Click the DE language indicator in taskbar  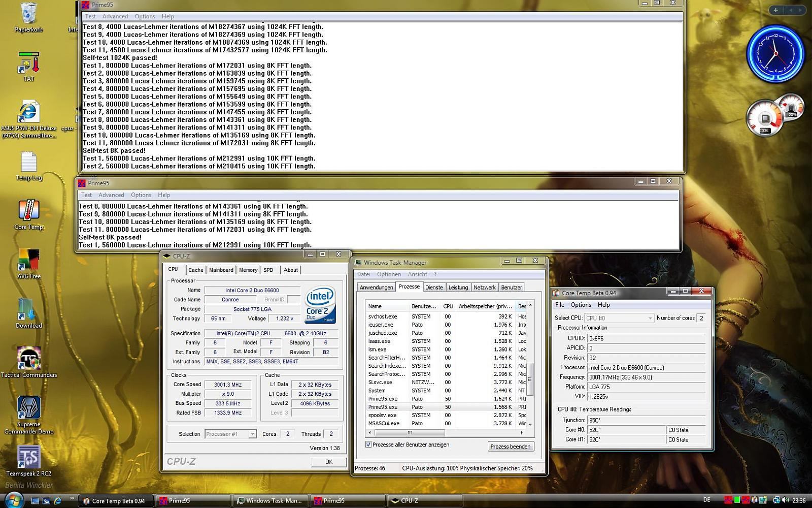point(706,500)
